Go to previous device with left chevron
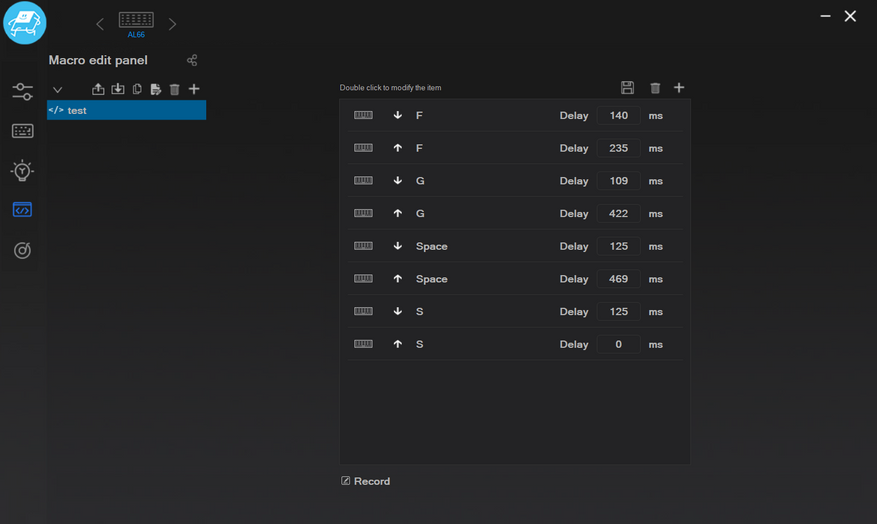Image resolution: width=877 pixels, height=524 pixels. point(100,24)
